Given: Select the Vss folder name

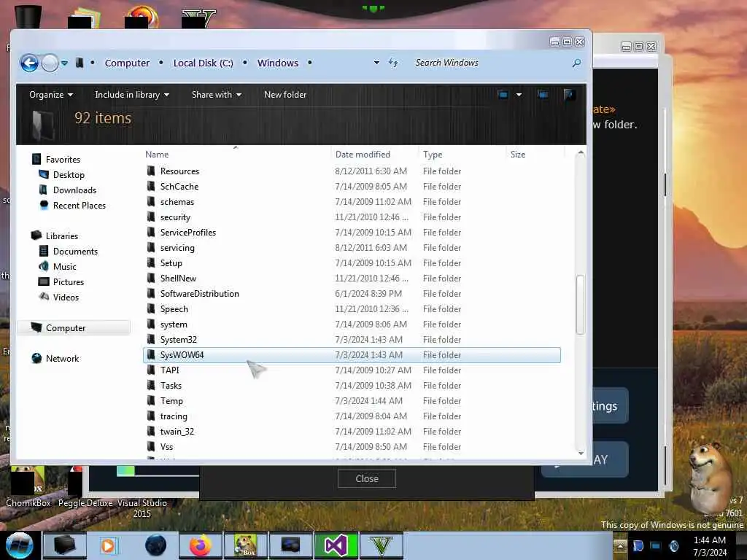Looking at the screenshot, I should click(x=166, y=447).
